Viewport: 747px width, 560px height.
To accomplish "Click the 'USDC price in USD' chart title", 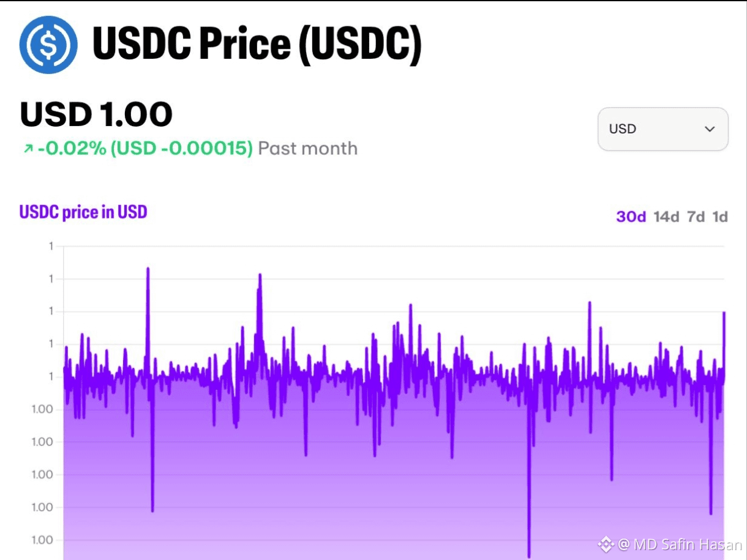I will pos(83,212).
